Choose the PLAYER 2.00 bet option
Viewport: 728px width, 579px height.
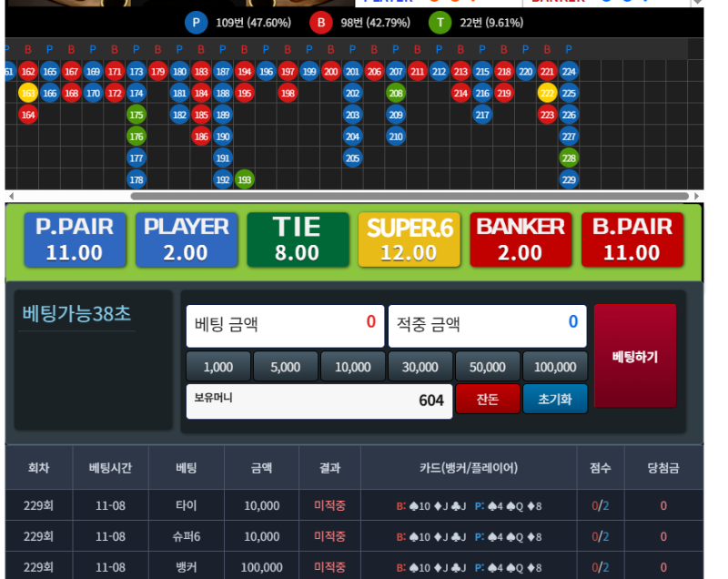(186, 240)
